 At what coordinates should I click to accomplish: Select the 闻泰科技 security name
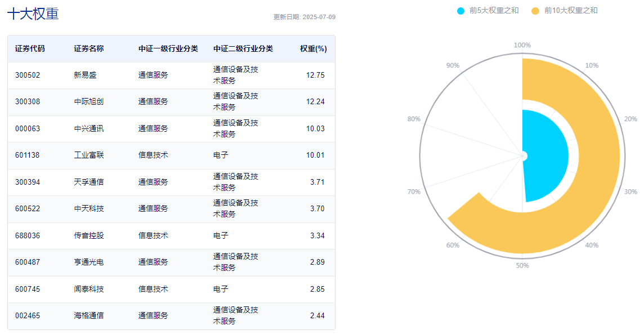pos(89,289)
